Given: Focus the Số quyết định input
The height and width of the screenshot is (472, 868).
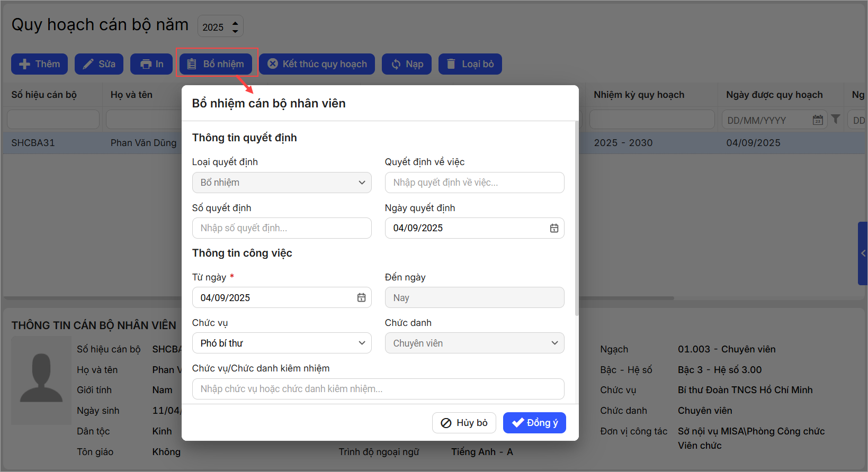Looking at the screenshot, I should point(282,228).
